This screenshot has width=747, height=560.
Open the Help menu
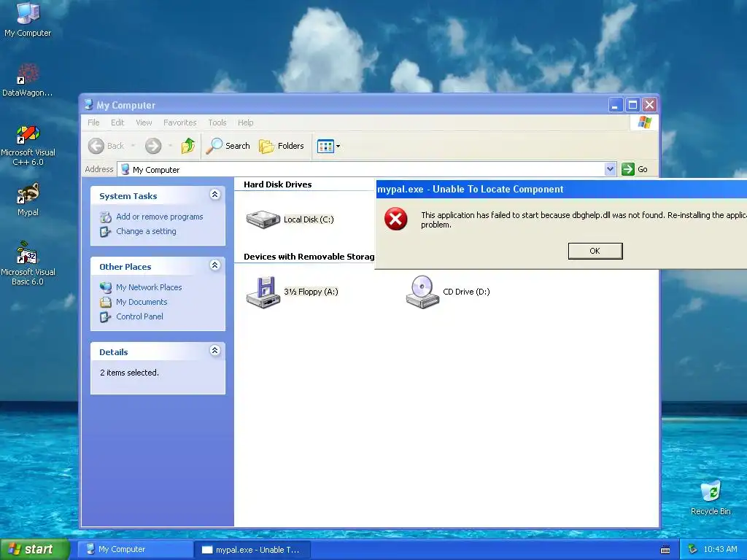click(x=245, y=122)
